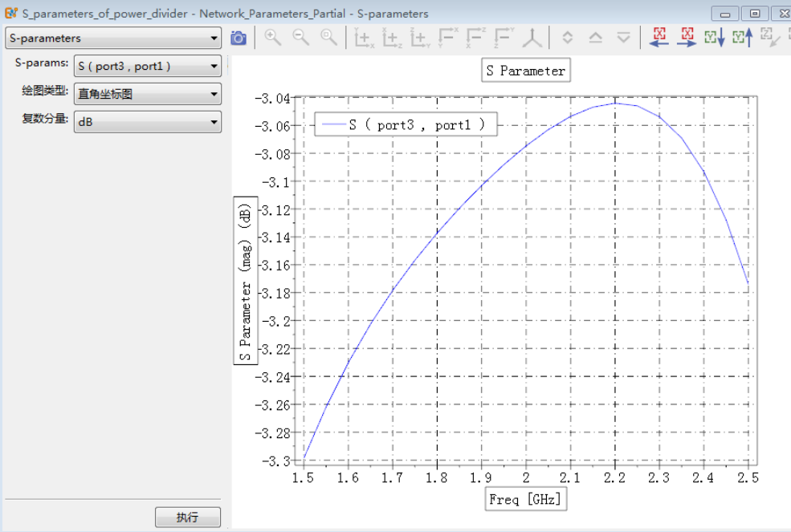This screenshot has height=532, width=791.
Task: Click the 1.5 tick on frequency axis
Action: point(303,477)
